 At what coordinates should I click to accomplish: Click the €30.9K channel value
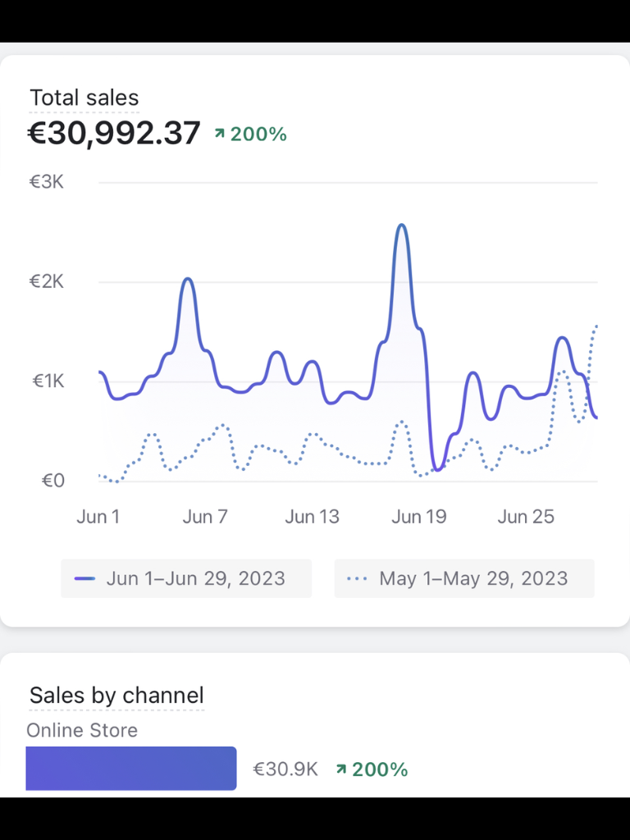click(285, 769)
